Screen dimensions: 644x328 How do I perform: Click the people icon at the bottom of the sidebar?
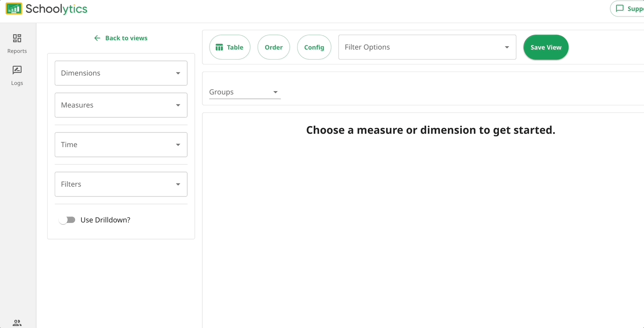click(x=17, y=323)
